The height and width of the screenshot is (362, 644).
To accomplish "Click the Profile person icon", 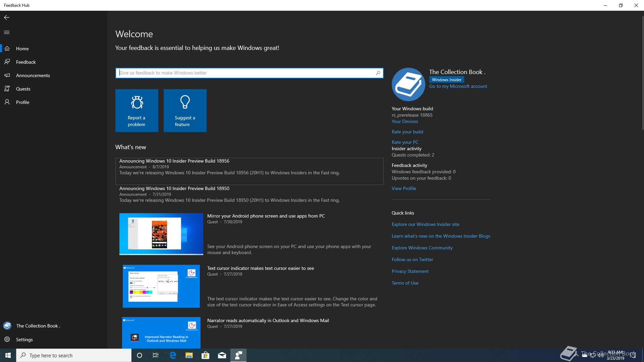I will (x=7, y=102).
